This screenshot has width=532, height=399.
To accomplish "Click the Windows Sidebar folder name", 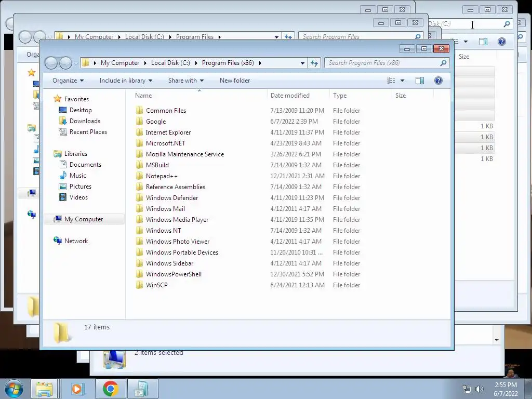I will tap(170, 263).
